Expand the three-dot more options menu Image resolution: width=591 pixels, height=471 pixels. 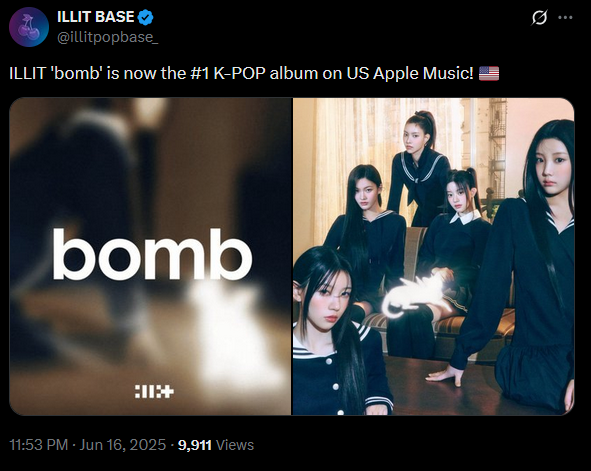click(x=565, y=17)
